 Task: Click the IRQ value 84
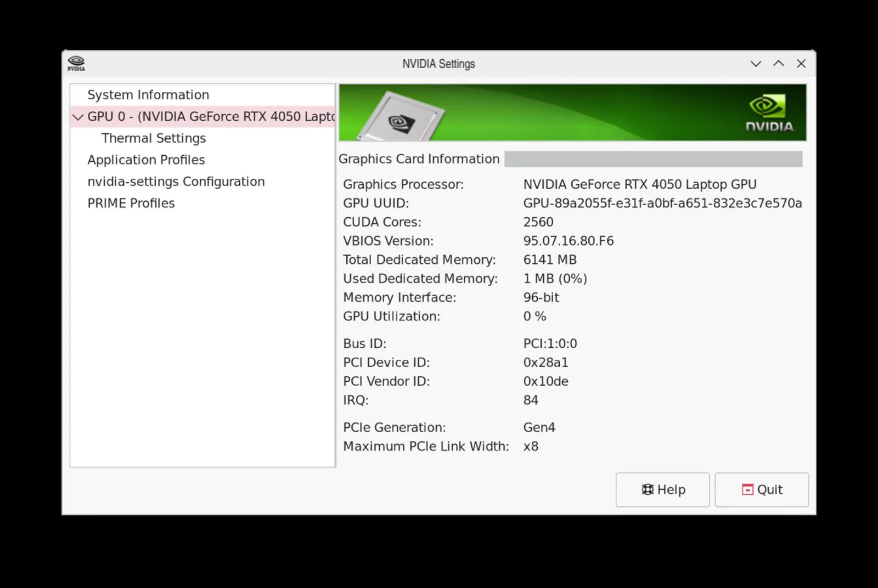pos(531,400)
